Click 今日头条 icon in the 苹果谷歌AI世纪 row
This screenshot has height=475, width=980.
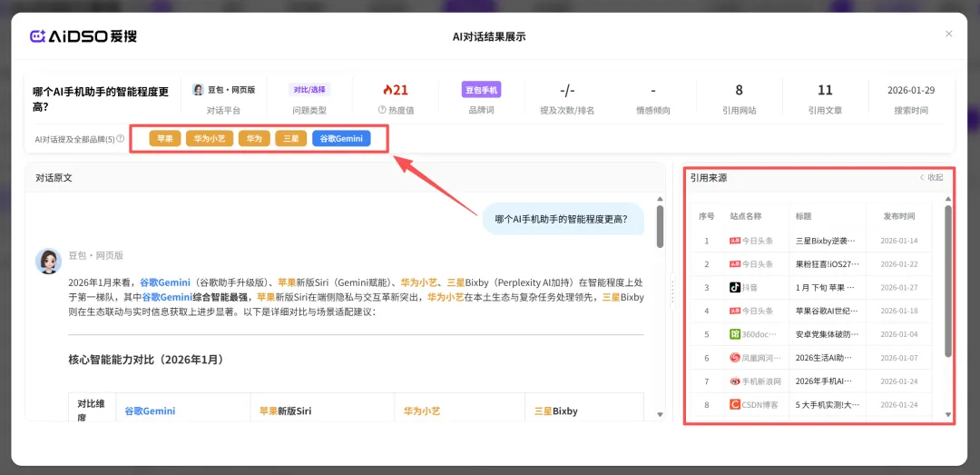[x=734, y=311]
